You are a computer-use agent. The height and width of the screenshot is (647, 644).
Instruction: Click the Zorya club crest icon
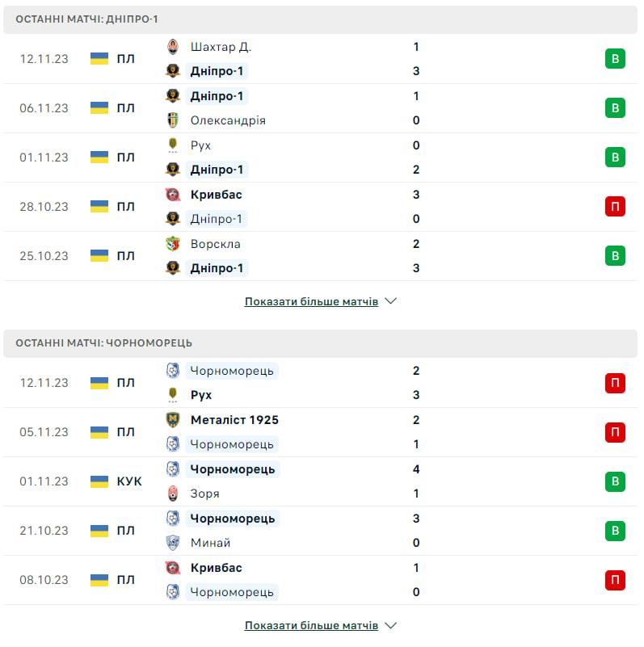click(x=173, y=494)
